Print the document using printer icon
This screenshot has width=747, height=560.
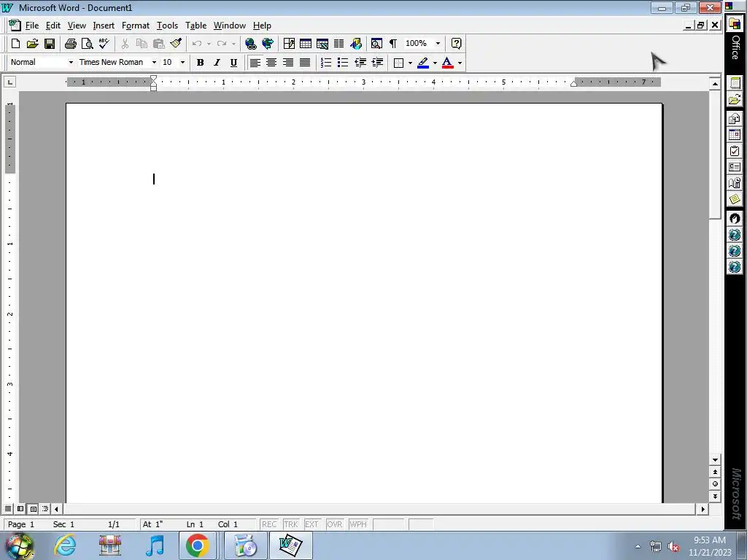pos(71,44)
